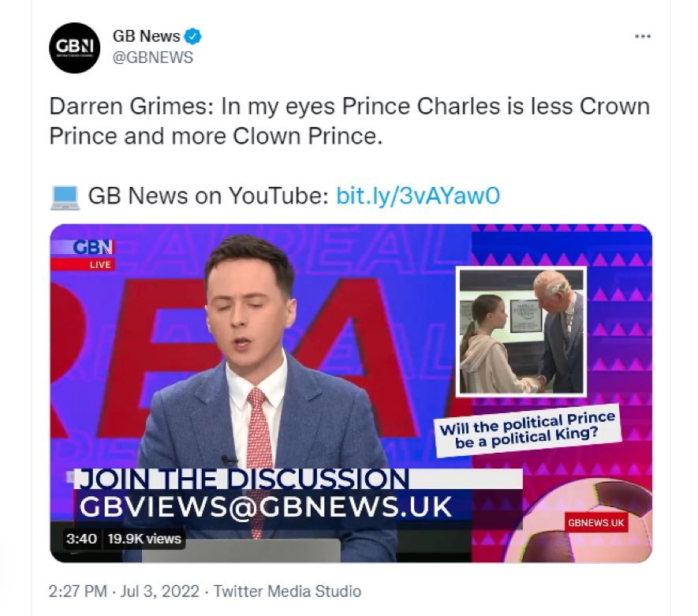Open the @GBNEWS handle link
The height and width of the screenshot is (616, 698).
coord(153,58)
